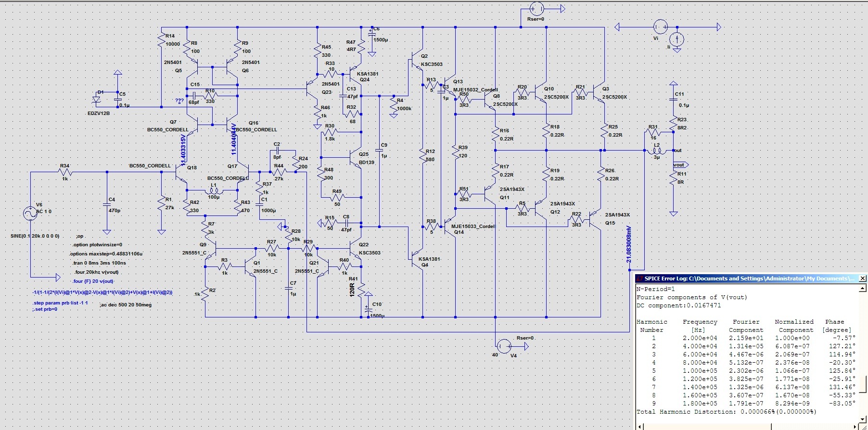The height and width of the screenshot is (430, 868).
Task: Select the D1 Zener diode symbol
Action: coord(96,100)
